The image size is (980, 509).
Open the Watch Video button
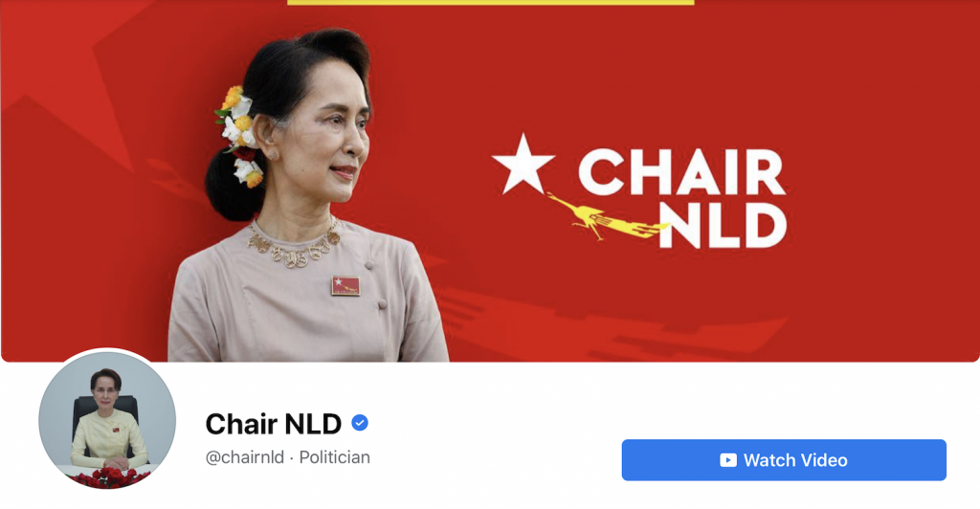(784, 460)
